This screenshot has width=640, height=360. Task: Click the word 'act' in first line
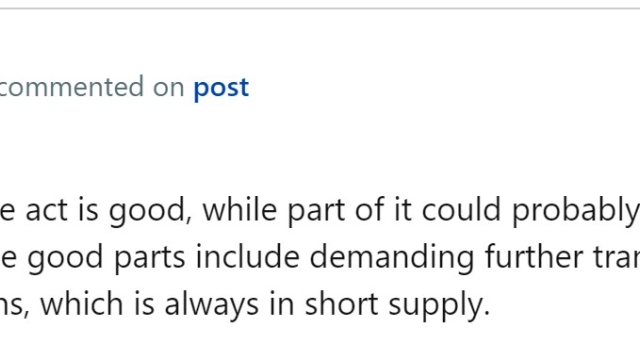tap(47, 211)
